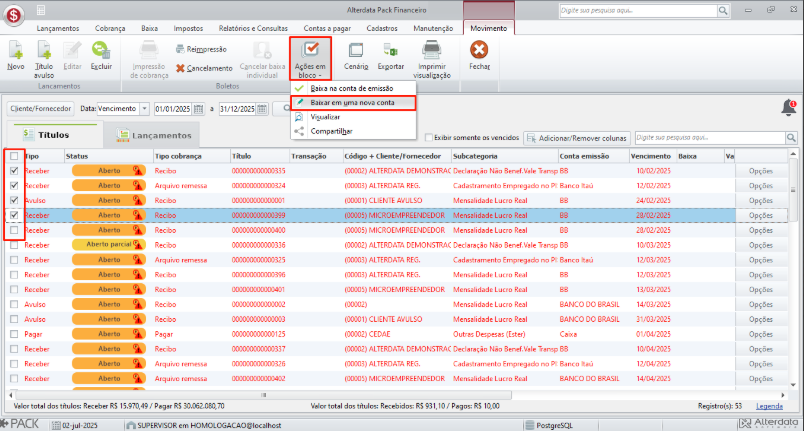Click Cancelamento red X item
This screenshot has width=804, height=431.
pos(204,68)
